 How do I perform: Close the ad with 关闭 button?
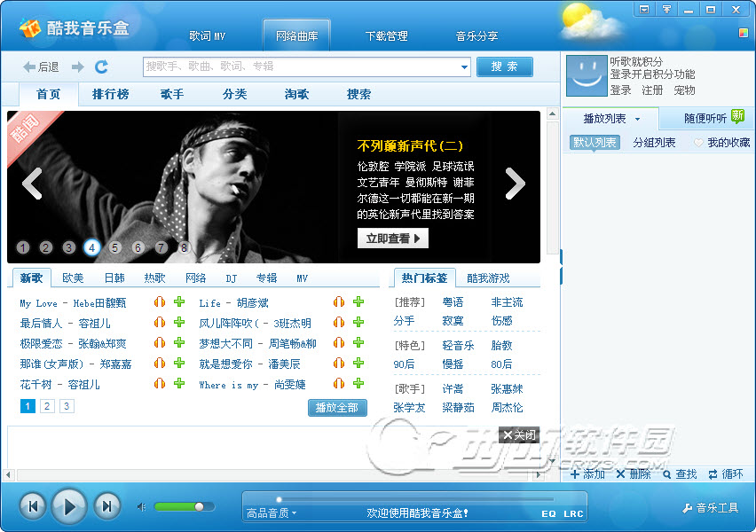[519, 435]
